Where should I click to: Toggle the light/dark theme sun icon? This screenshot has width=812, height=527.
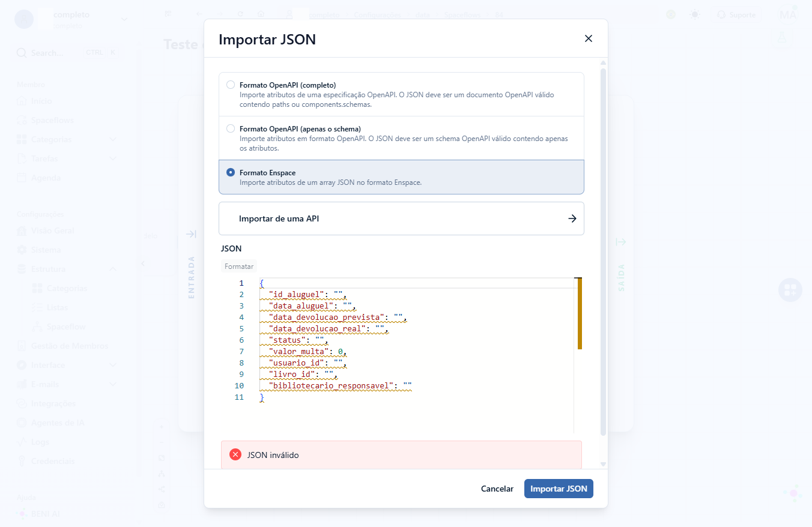pos(695,14)
